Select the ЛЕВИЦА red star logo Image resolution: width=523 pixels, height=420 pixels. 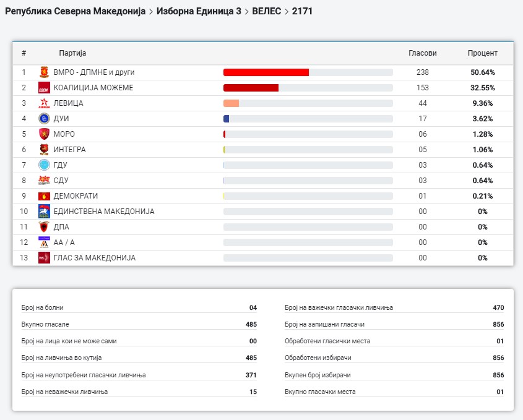[x=44, y=103]
